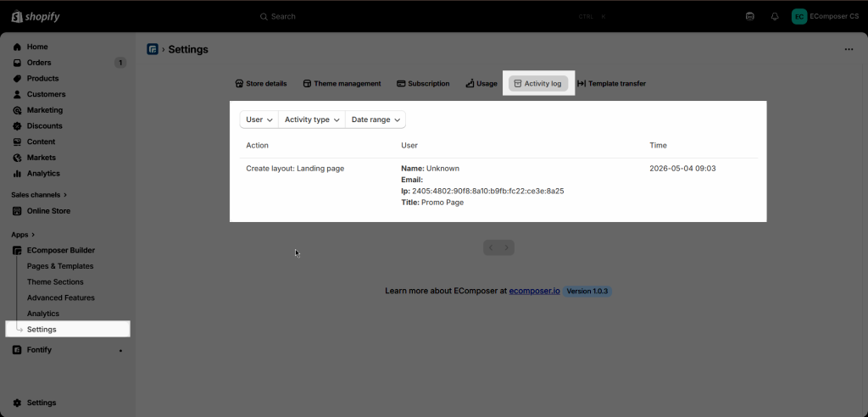Open Orders in the sidebar

tap(68, 63)
